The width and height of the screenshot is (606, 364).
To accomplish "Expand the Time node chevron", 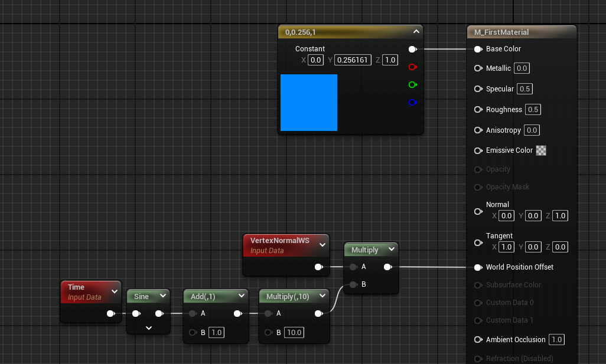I will (115, 291).
